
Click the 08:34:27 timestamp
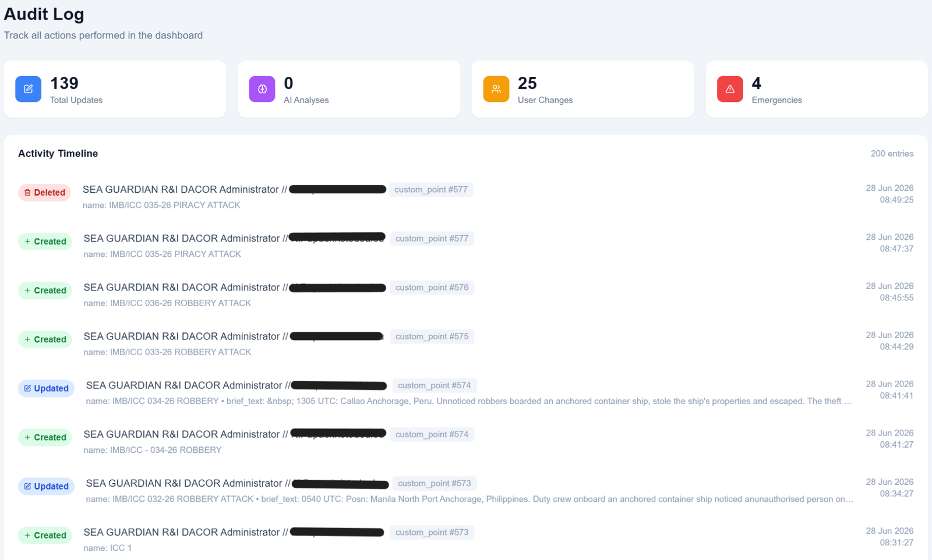pyautogui.click(x=896, y=494)
